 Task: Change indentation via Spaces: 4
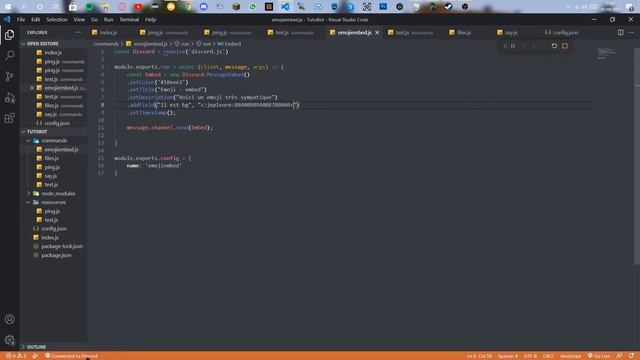tap(507, 356)
